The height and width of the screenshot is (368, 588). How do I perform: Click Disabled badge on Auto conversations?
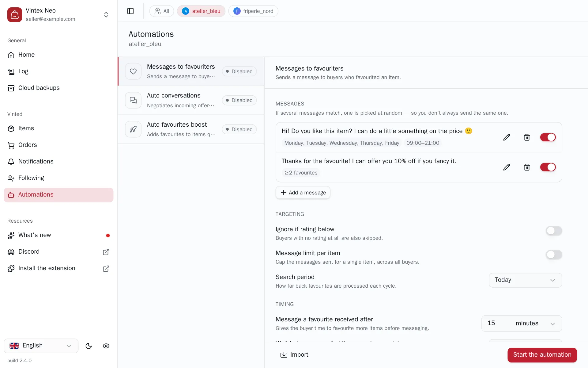pyautogui.click(x=239, y=100)
